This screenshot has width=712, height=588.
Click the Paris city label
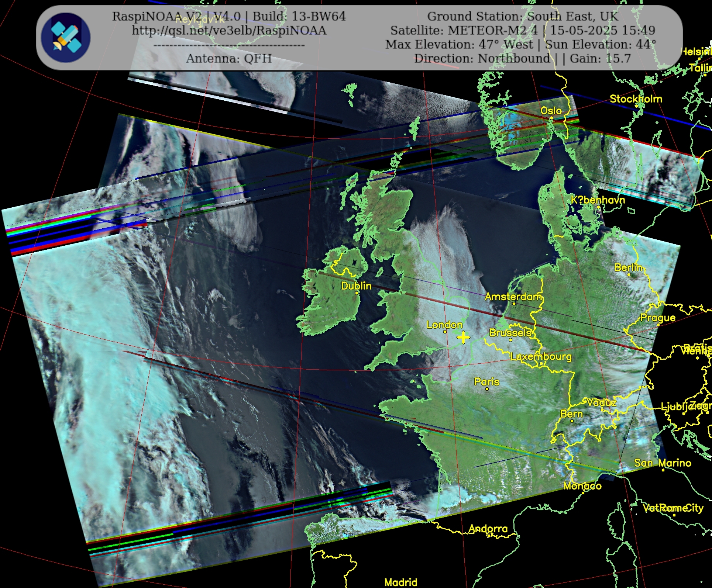pyautogui.click(x=486, y=381)
